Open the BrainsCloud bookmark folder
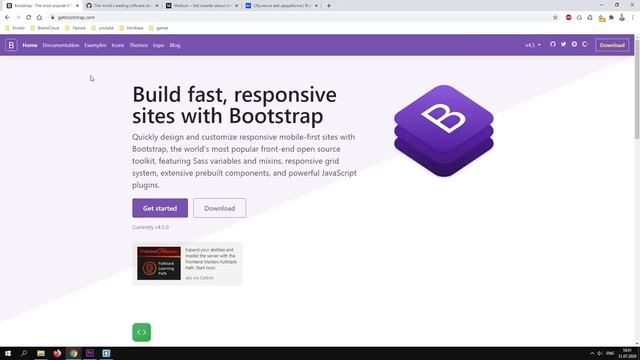 click(x=45, y=28)
